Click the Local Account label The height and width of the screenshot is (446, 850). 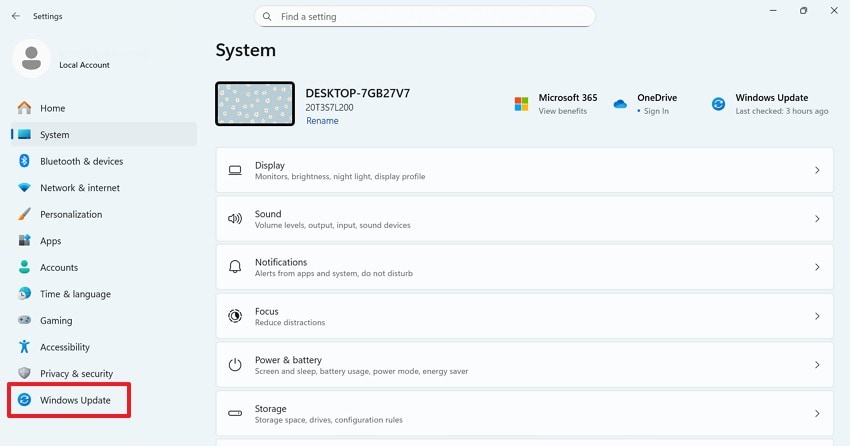point(84,65)
